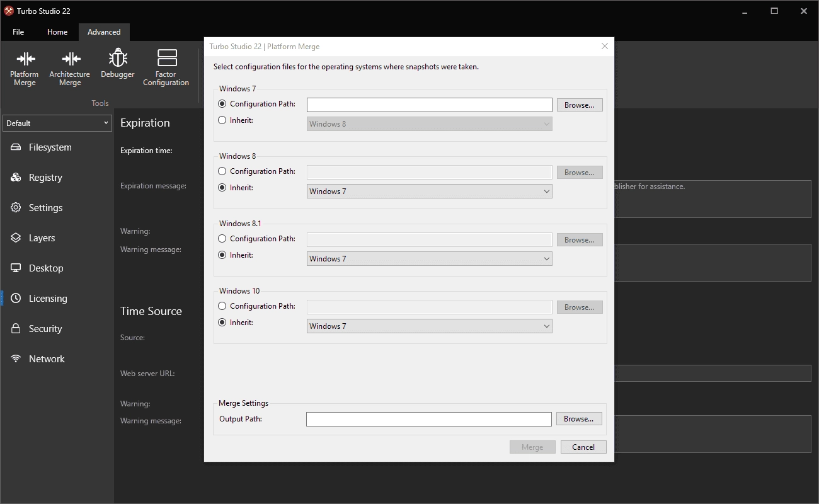The width and height of the screenshot is (819, 504).
Task: Select Windows 10 Inherit radio
Action: point(222,323)
